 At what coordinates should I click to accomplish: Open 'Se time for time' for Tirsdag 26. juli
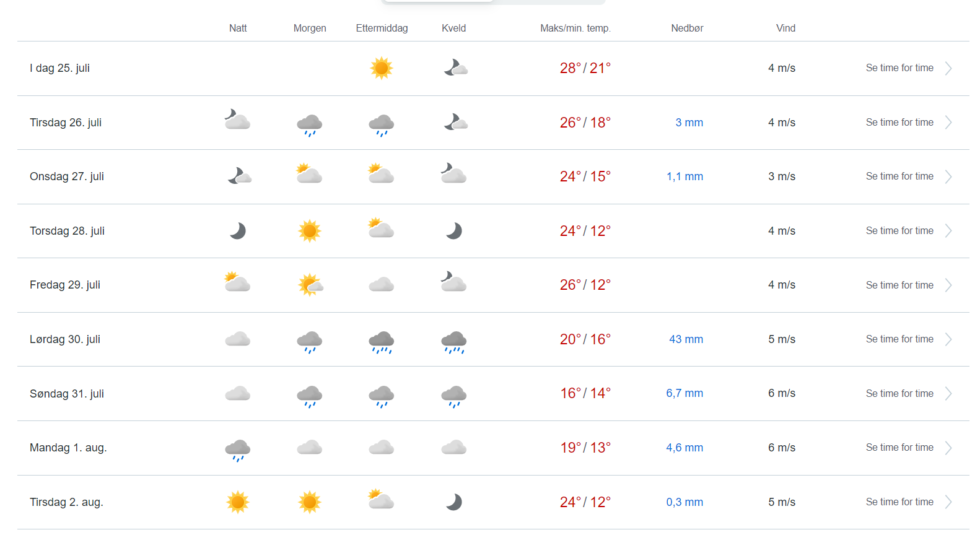click(x=899, y=123)
